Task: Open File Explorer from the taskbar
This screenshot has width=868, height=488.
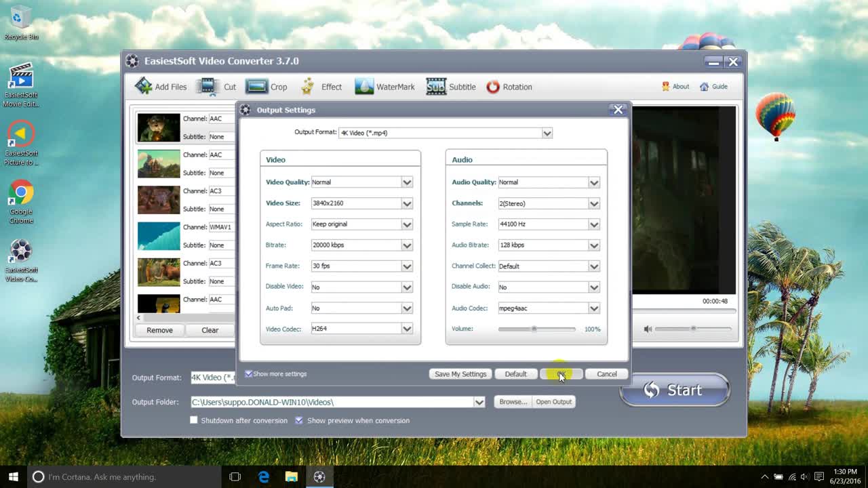Action: [292, 476]
